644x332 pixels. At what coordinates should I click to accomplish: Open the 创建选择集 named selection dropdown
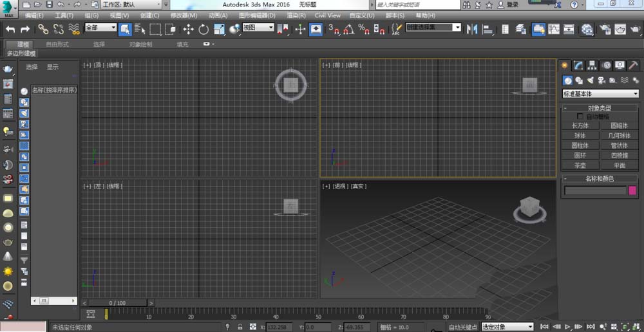coord(433,28)
